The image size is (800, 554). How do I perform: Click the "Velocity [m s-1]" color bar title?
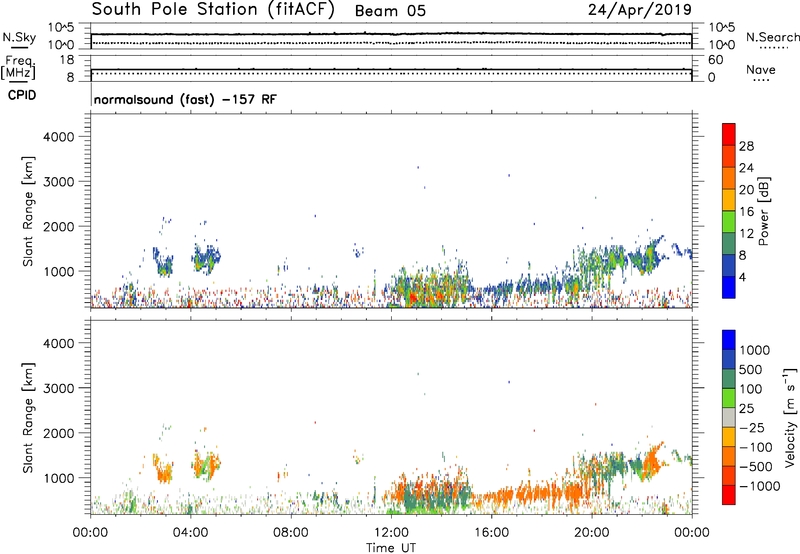[x=789, y=417]
